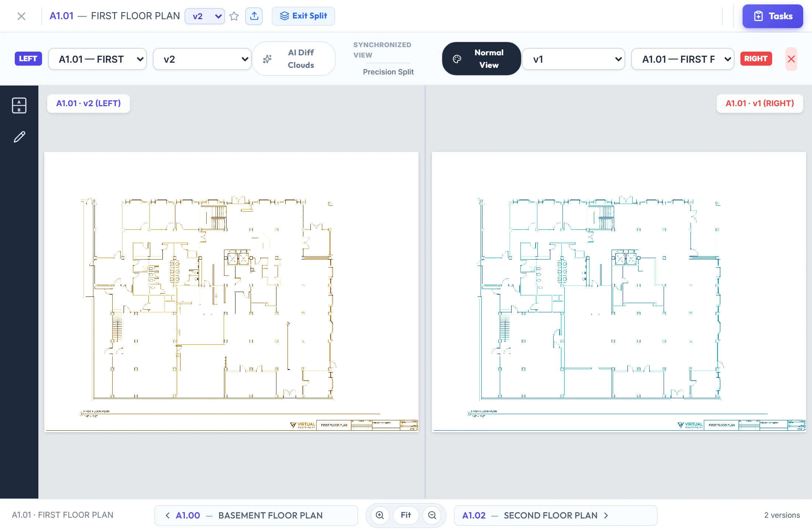
Task: Exit split view mode
Action: [x=303, y=16]
